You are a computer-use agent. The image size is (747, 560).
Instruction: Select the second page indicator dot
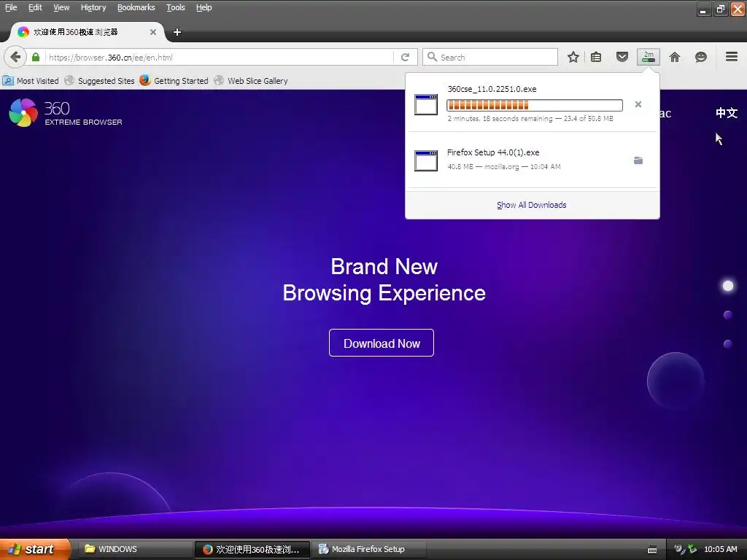728,315
